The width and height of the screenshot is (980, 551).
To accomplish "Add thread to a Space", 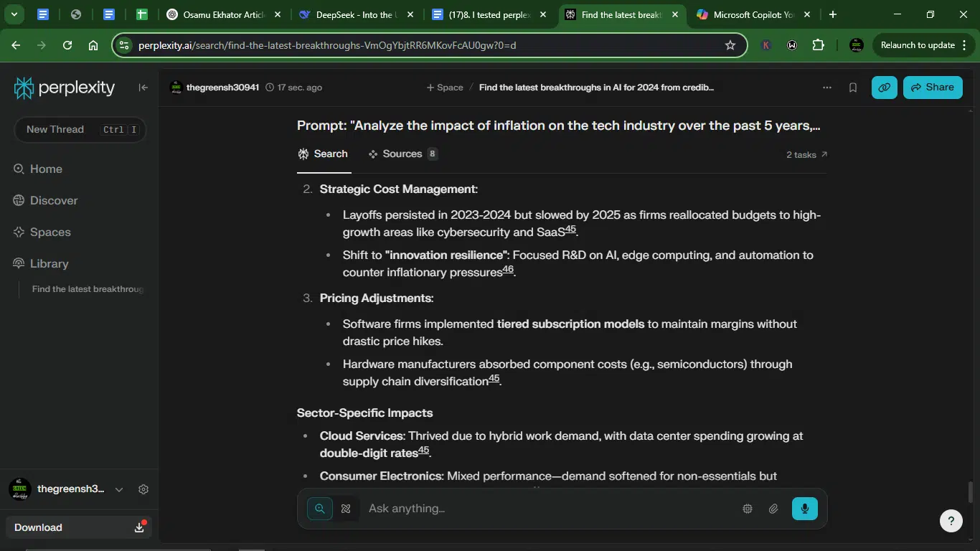I will click(445, 88).
